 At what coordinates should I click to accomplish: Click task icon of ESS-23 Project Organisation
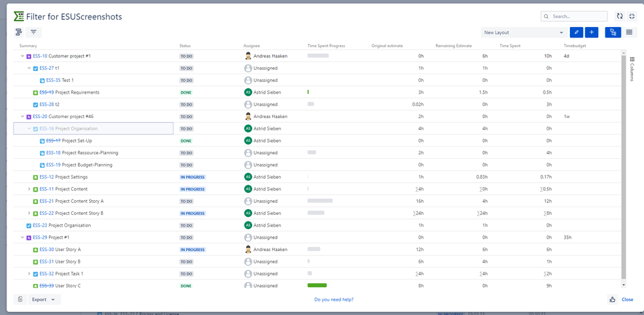(29, 226)
